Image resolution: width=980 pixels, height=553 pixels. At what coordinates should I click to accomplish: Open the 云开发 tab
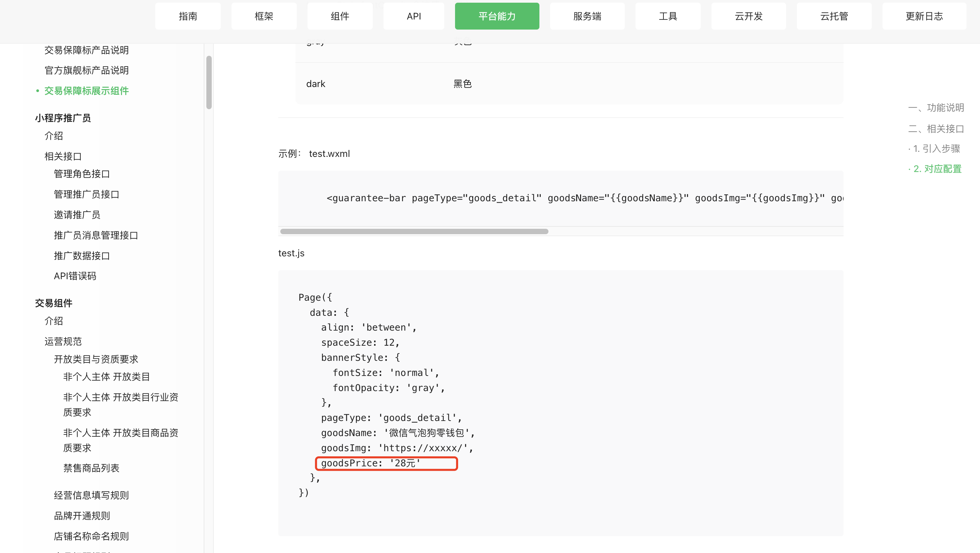pos(748,16)
